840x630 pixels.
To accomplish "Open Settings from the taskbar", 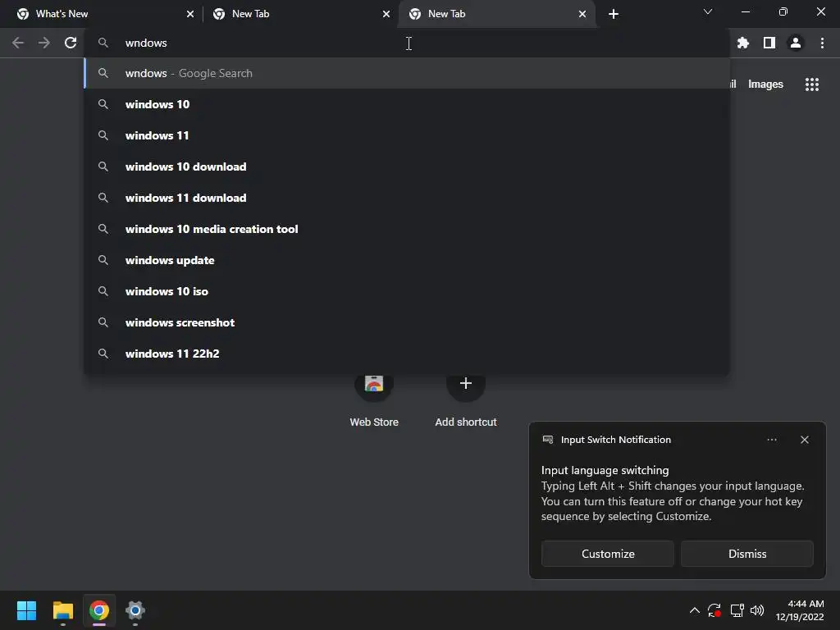I will (x=135, y=610).
